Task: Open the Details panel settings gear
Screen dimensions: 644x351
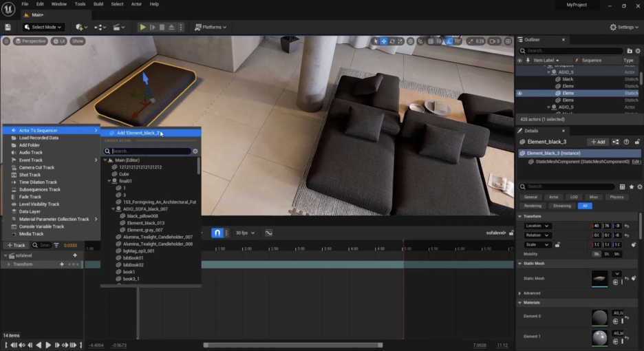Action: pyautogui.click(x=639, y=187)
